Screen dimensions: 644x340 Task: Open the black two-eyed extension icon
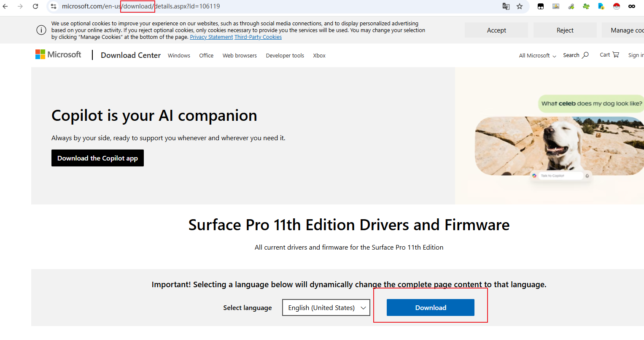541,6
